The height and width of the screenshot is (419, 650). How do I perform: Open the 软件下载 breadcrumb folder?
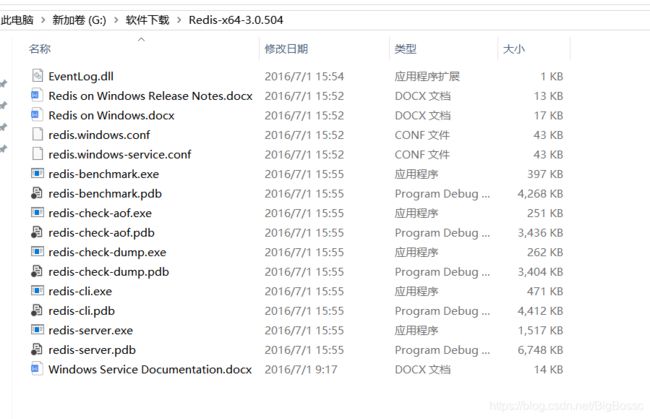(148, 20)
